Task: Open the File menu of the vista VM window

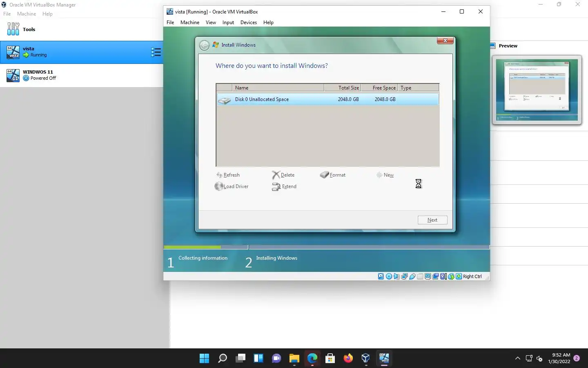Action: pos(170,22)
